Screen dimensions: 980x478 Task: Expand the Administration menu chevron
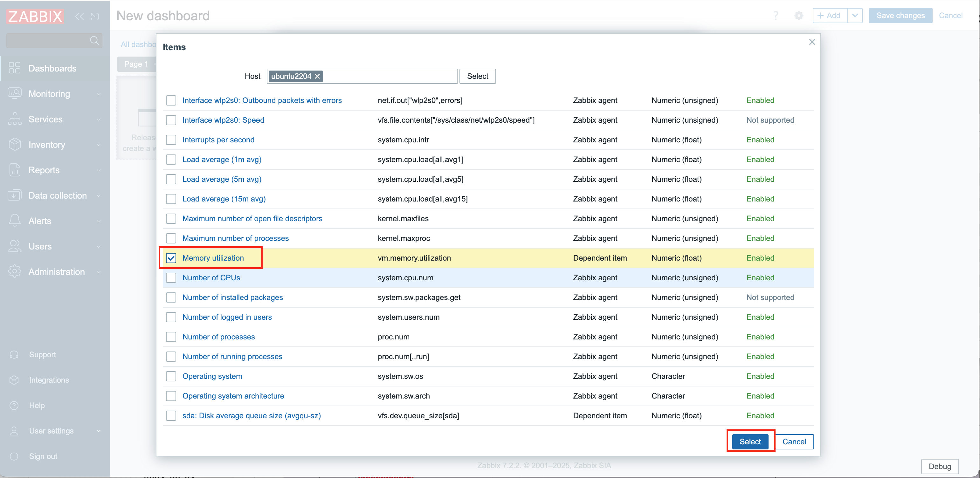(99, 272)
